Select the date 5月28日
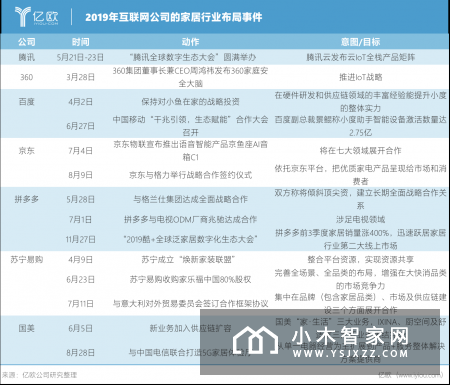Image resolution: width=450 pixels, height=385 pixels. click(80, 199)
